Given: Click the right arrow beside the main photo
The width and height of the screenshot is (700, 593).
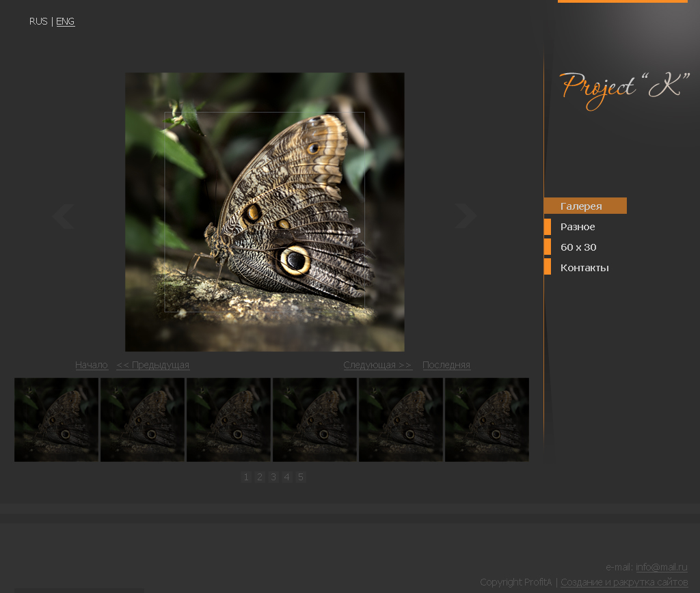Looking at the screenshot, I should pos(466,217).
